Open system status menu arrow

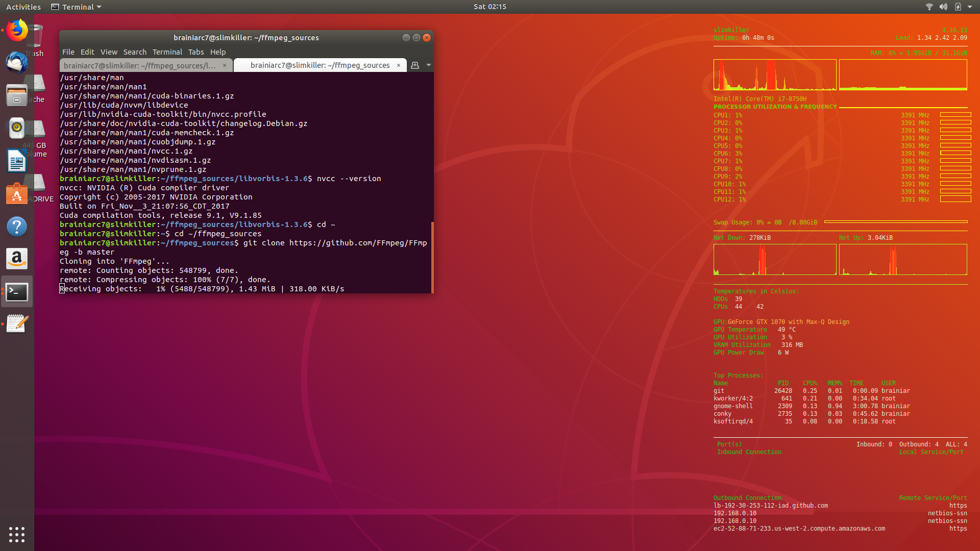[x=969, y=7]
